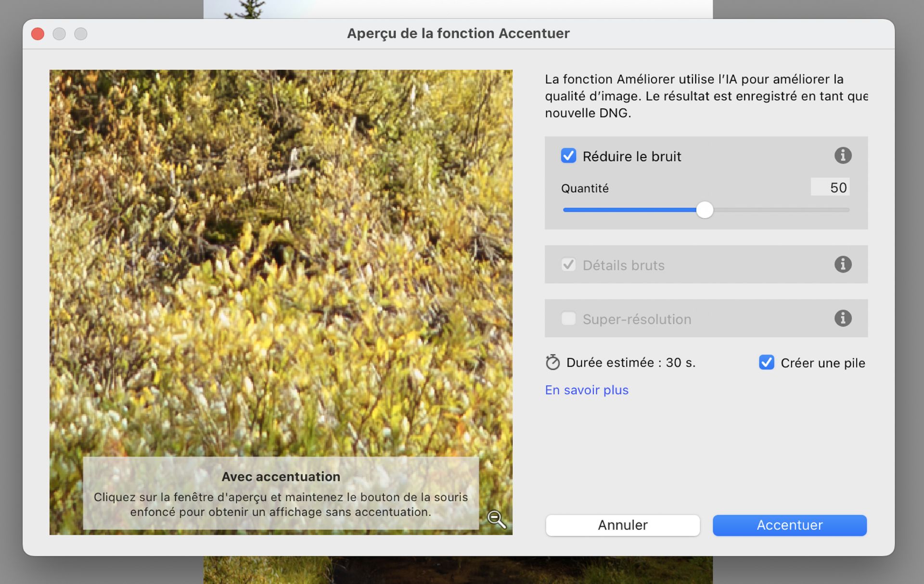Click the right end of Quantité slider track
Screen dimensions: 924x584
pos(846,210)
